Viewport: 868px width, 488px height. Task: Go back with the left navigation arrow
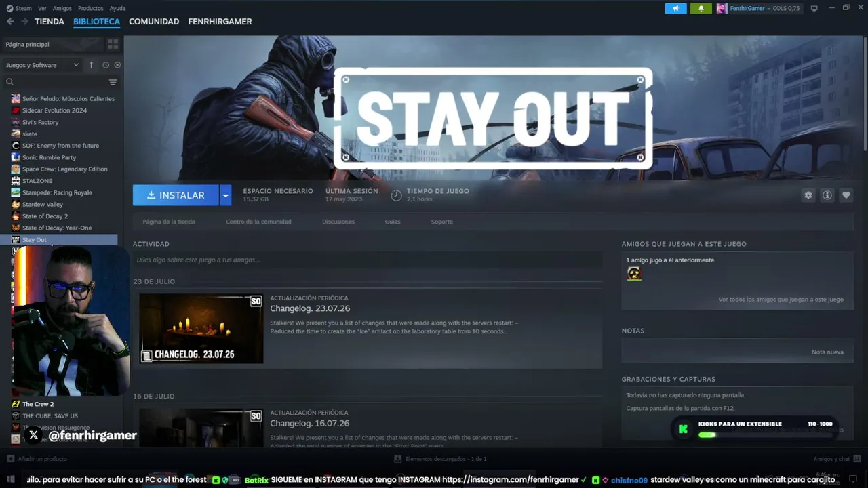[10, 22]
